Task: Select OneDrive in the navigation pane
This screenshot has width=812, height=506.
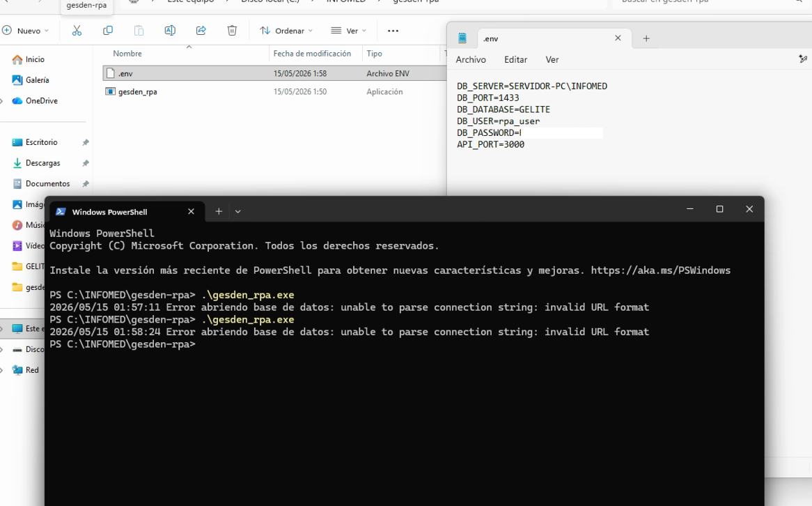Action: pos(41,100)
